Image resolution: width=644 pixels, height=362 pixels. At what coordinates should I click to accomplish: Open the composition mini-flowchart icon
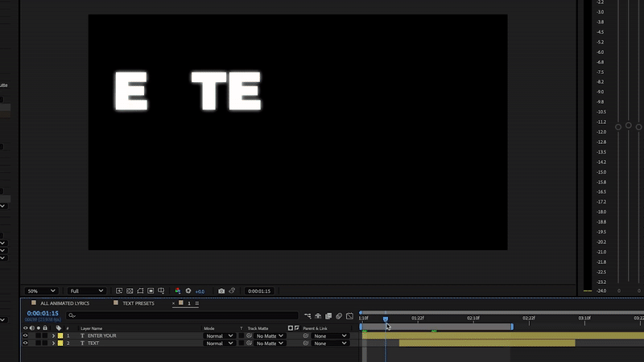pos(308,316)
